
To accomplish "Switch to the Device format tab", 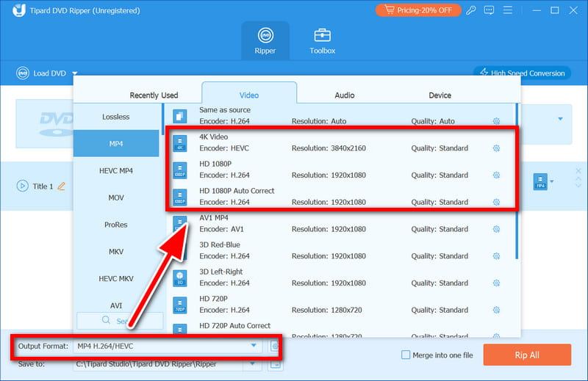I will click(x=440, y=95).
